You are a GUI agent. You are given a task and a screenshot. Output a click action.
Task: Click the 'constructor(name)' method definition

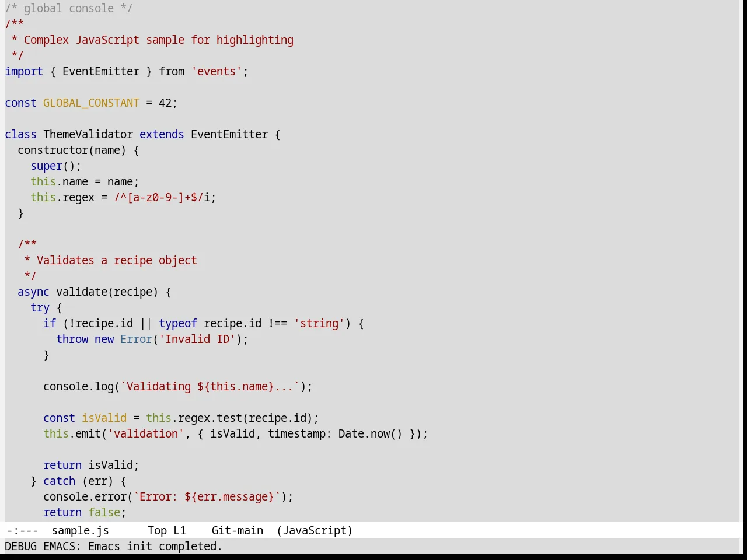point(72,150)
